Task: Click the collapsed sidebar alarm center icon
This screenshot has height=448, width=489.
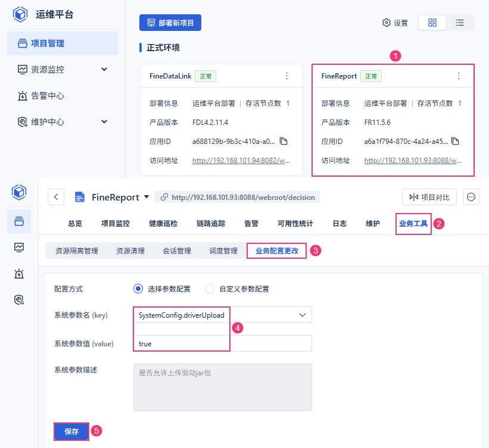Action: (x=19, y=274)
